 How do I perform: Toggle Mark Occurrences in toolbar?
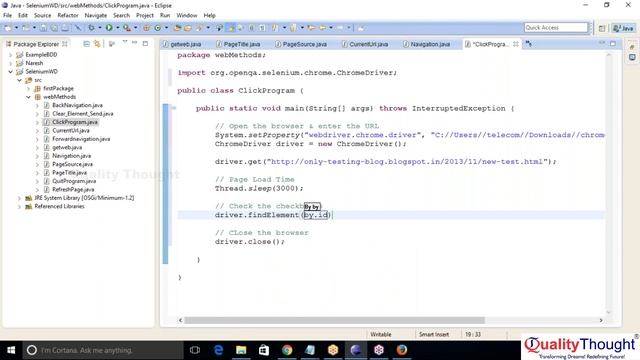pyautogui.click(x=231, y=28)
